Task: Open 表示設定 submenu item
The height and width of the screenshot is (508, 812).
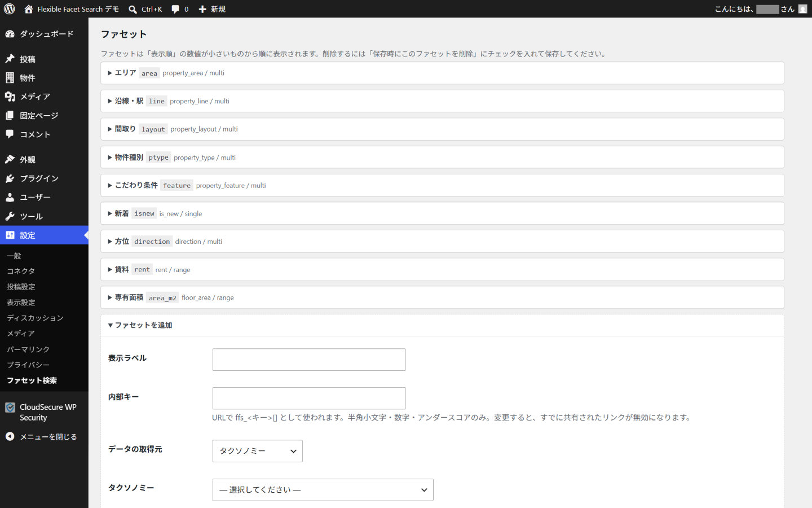Action: [x=21, y=303]
